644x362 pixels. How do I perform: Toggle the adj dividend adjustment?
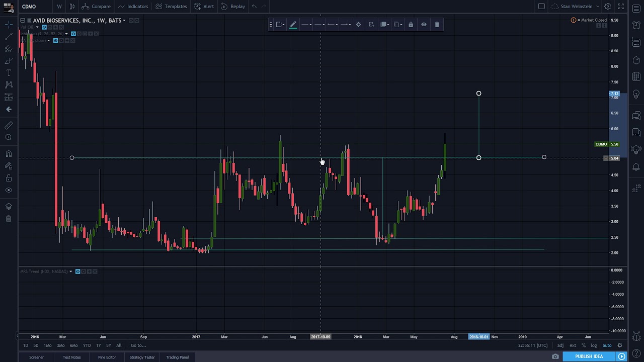pos(560,345)
